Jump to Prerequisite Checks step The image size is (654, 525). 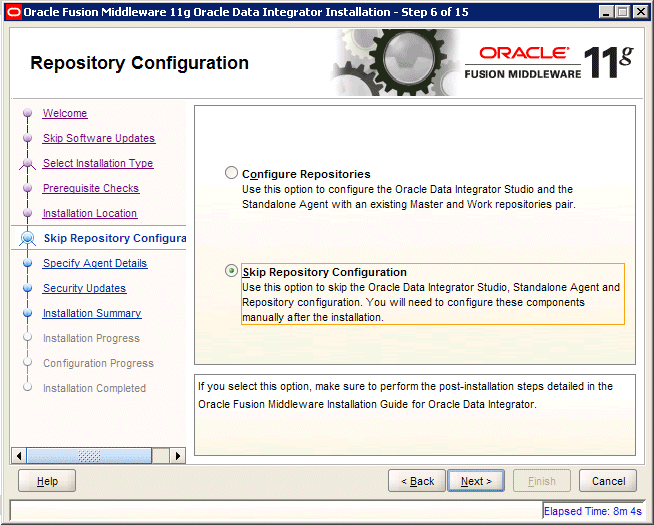91,188
